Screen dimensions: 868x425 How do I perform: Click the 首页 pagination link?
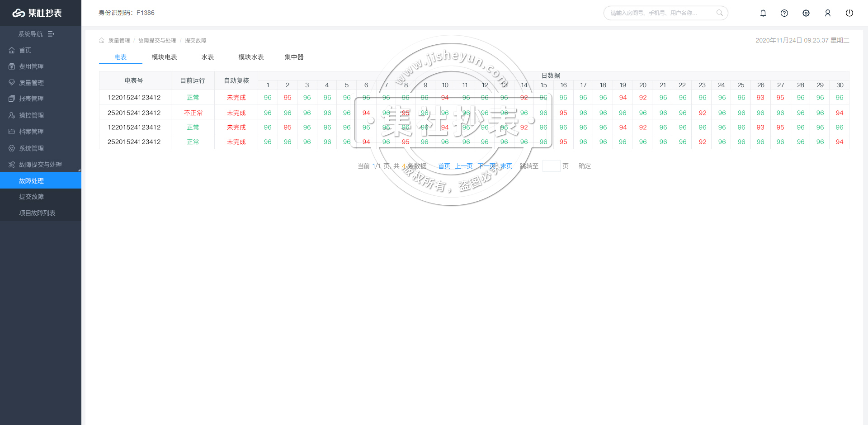tap(444, 166)
